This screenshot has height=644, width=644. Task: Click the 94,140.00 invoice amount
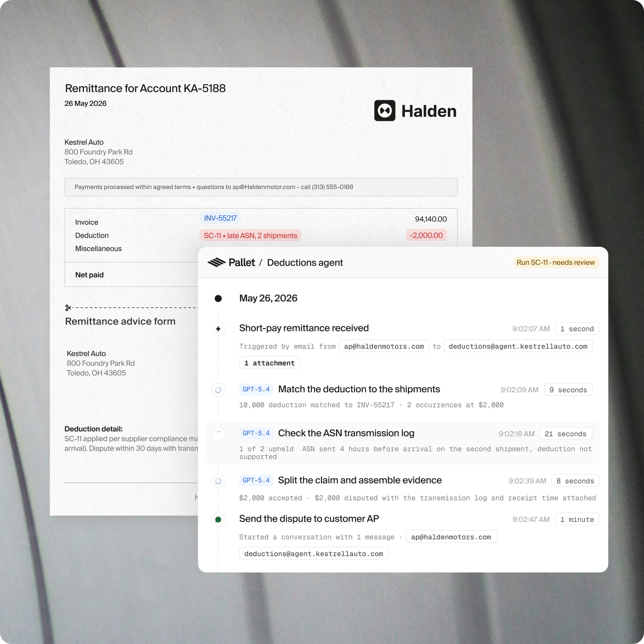pos(431,219)
